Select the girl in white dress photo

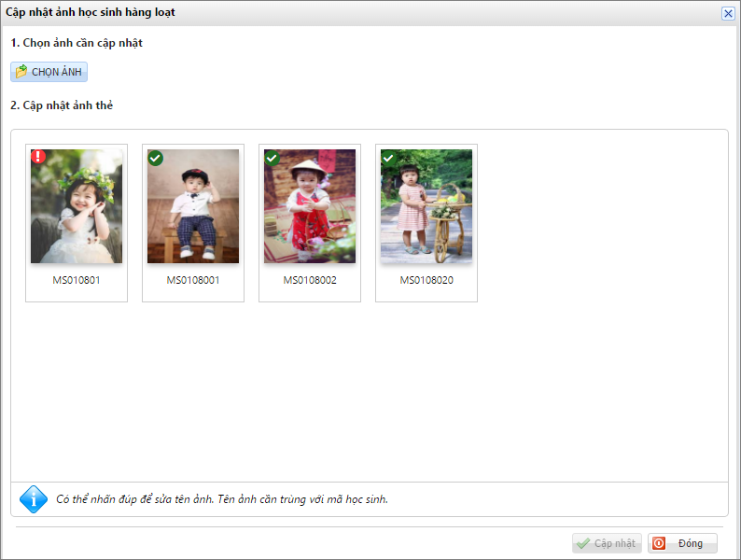click(77, 207)
